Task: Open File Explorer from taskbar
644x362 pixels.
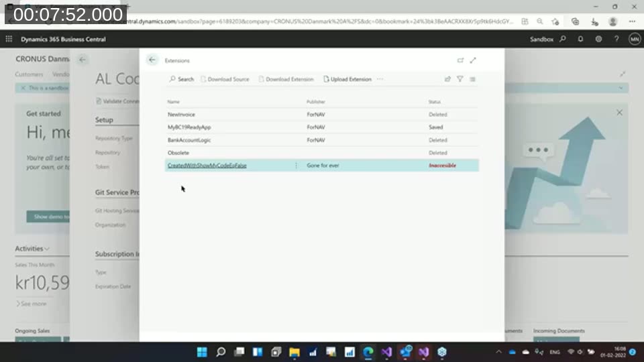Action: point(294,352)
